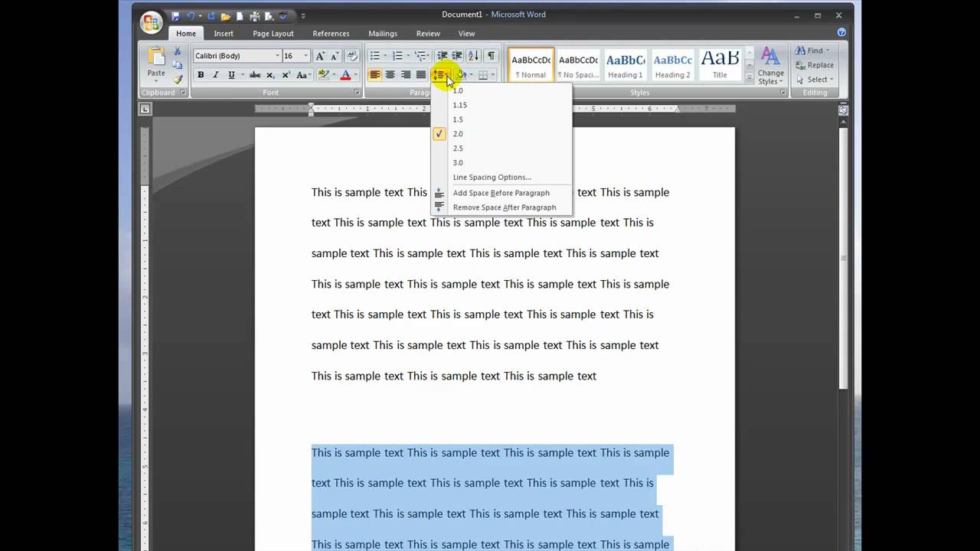980x551 pixels.
Task: Clear formatting from selected text
Action: click(x=352, y=56)
